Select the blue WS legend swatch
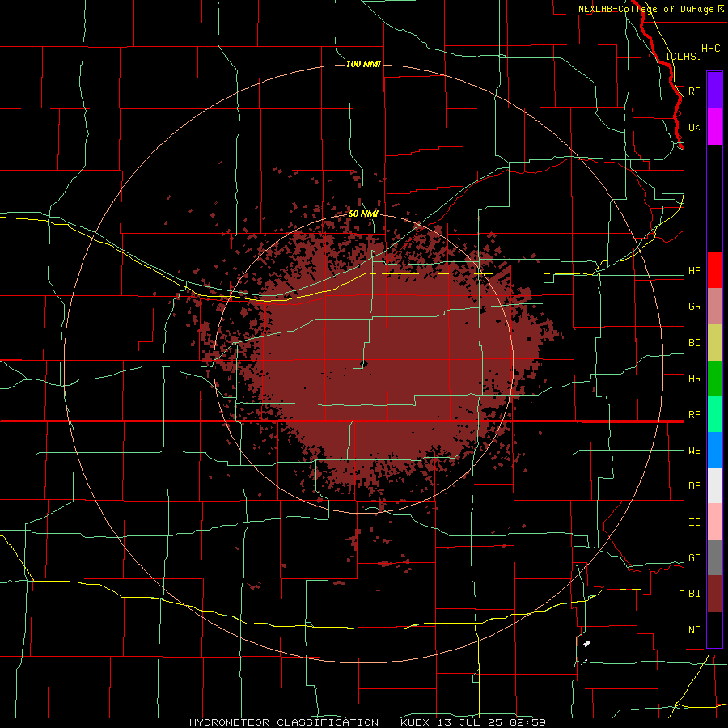The height and width of the screenshot is (728, 728). click(714, 450)
